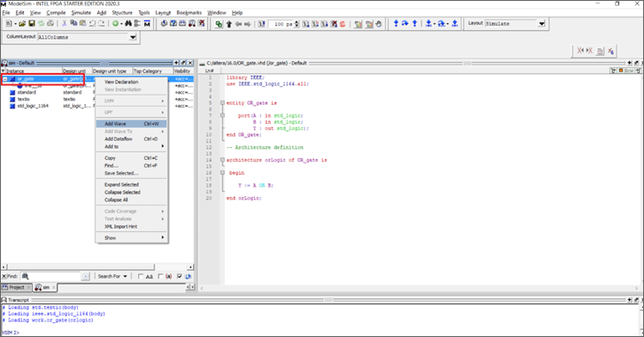Click the left X cursor navigation icon

click(580, 51)
